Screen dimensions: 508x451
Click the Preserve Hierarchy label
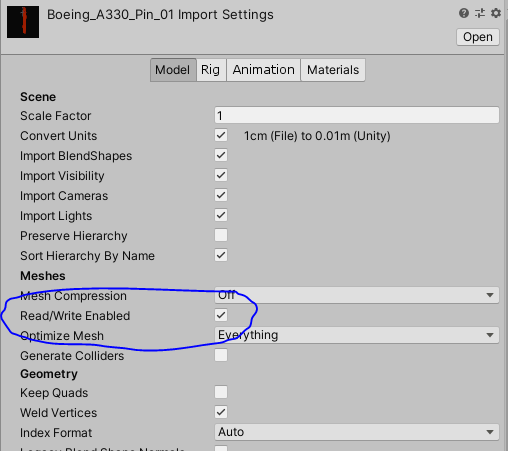74,236
